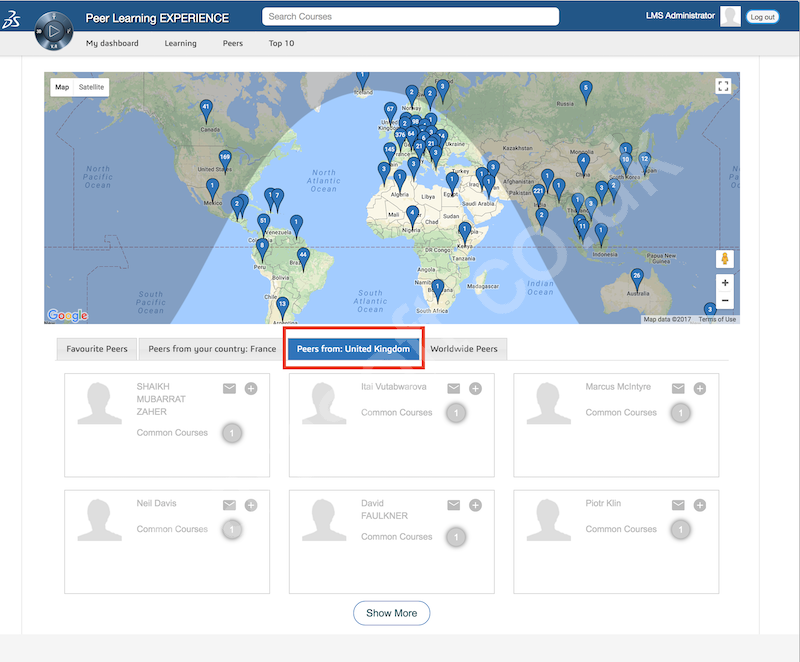
Task: Zoom out the map with minus button
Action: pos(724,300)
